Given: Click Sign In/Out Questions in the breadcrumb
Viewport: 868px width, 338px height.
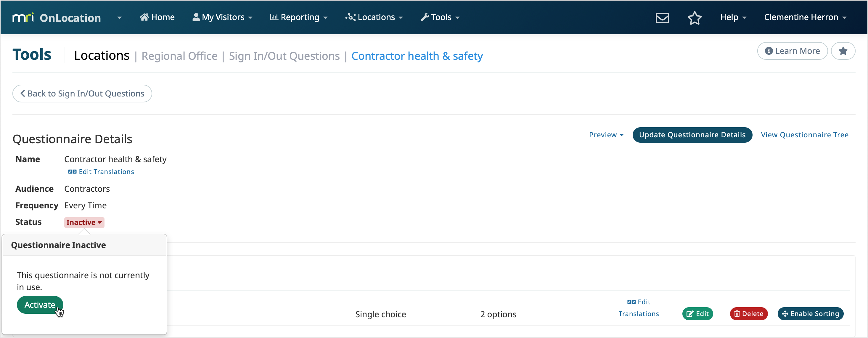Looking at the screenshot, I should 284,56.
